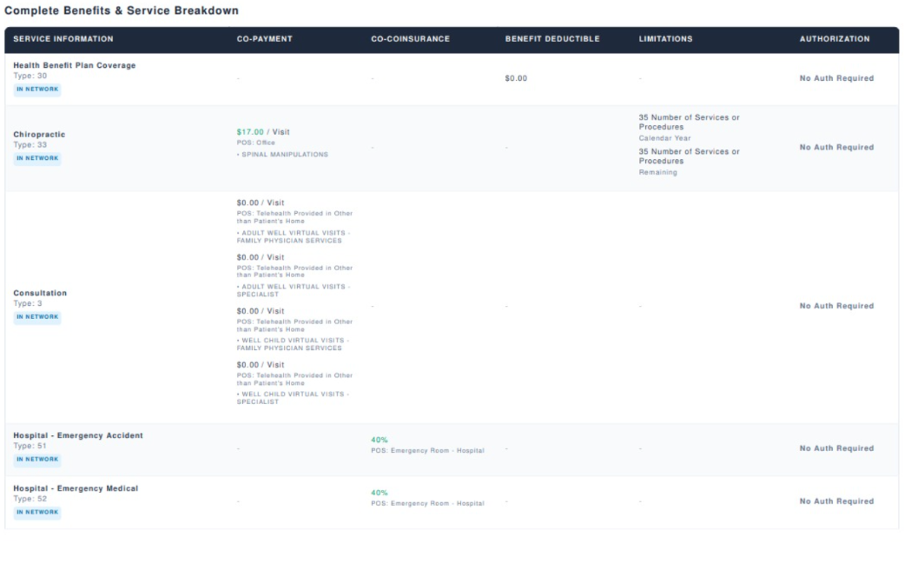The image size is (924, 577).
Task: Click the Service Information column header
Action: click(x=63, y=39)
